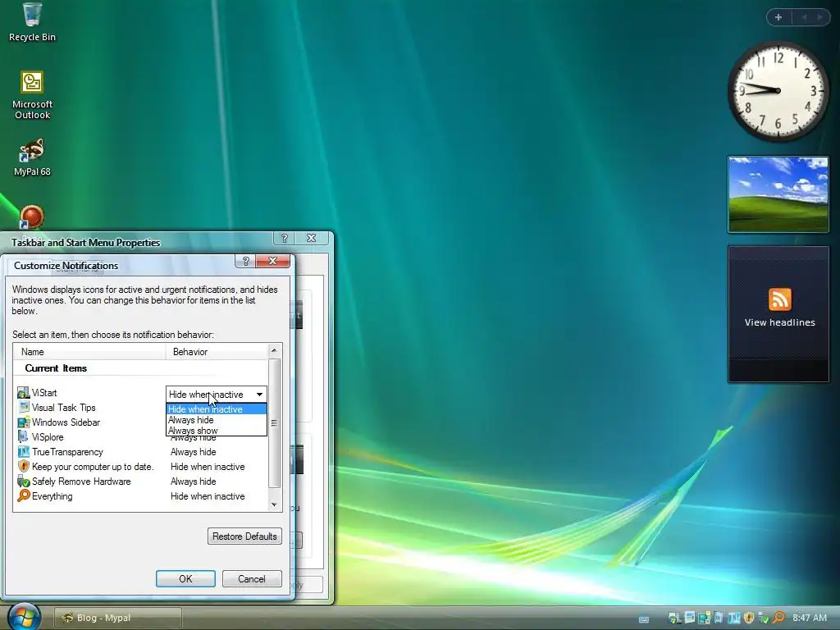Click the Everything search tray icon
840x630 pixels.
[779, 618]
